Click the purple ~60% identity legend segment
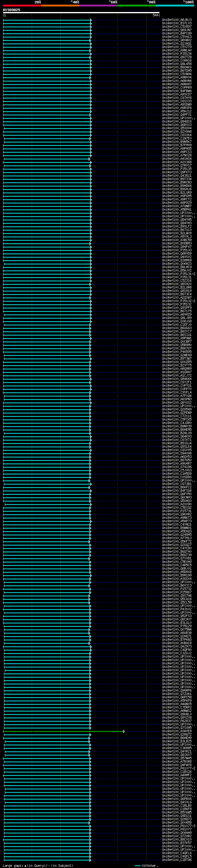The image size is (197, 868). pyautogui.click(x=98, y=6)
